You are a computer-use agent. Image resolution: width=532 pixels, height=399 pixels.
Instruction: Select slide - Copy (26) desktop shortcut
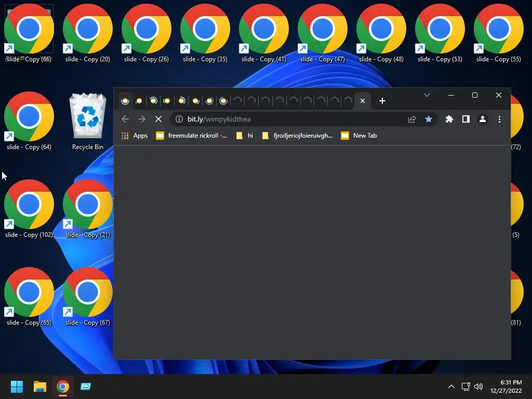146,34
